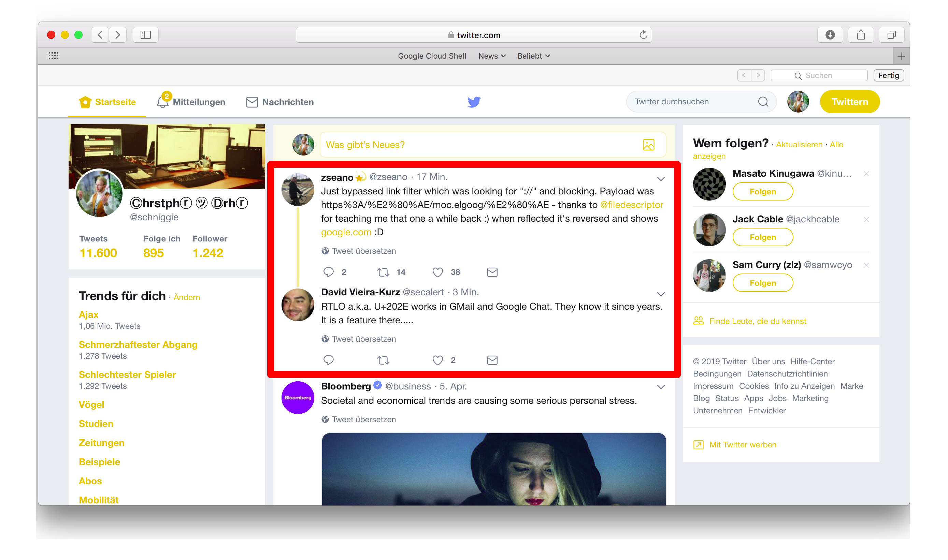Add a photo to the new tweet
Viewport: 948px width, 560px height.
pos(648,145)
